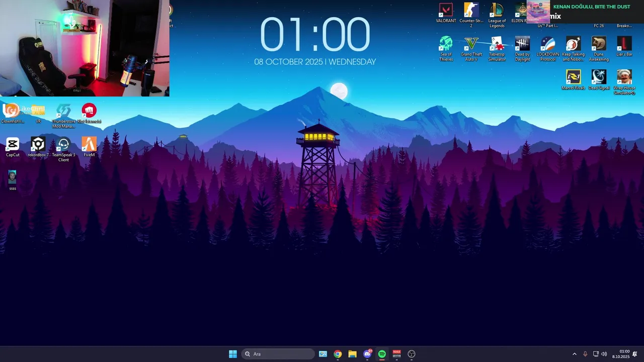This screenshot has width=644, height=362.
Task: Expand the hidden system tray icons
Action: point(575,354)
